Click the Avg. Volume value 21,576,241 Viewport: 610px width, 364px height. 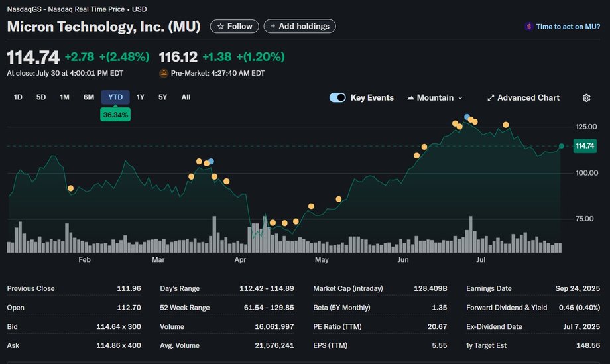(x=274, y=345)
